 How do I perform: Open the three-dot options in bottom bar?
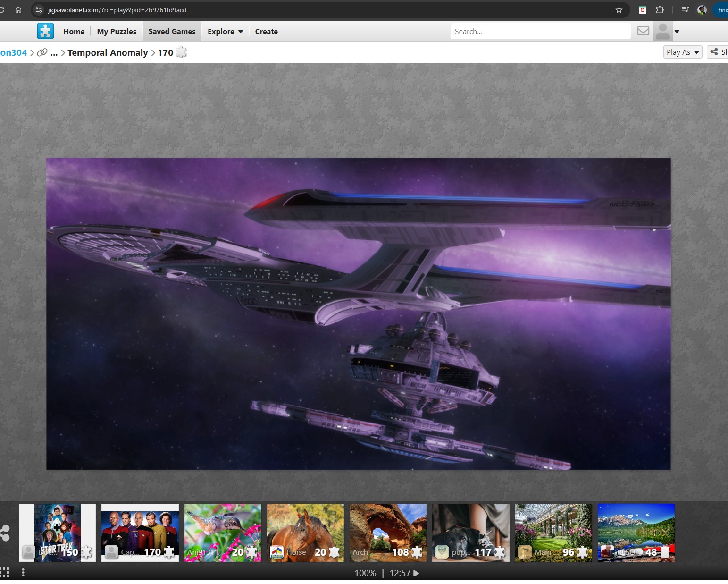tap(23, 573)
